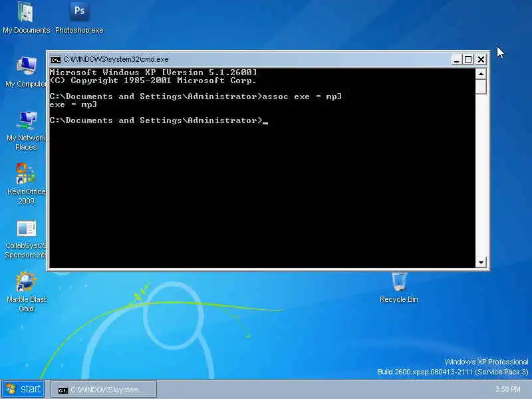Click the Copyright 1985-2001 Microsoft Corp line
This screenshot has width=532, height=399.
tap(153, 80)
